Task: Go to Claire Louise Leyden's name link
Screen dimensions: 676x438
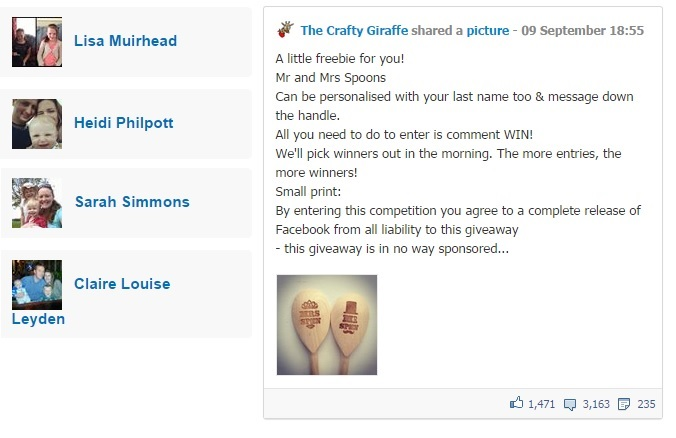Action: coord(122,284)
